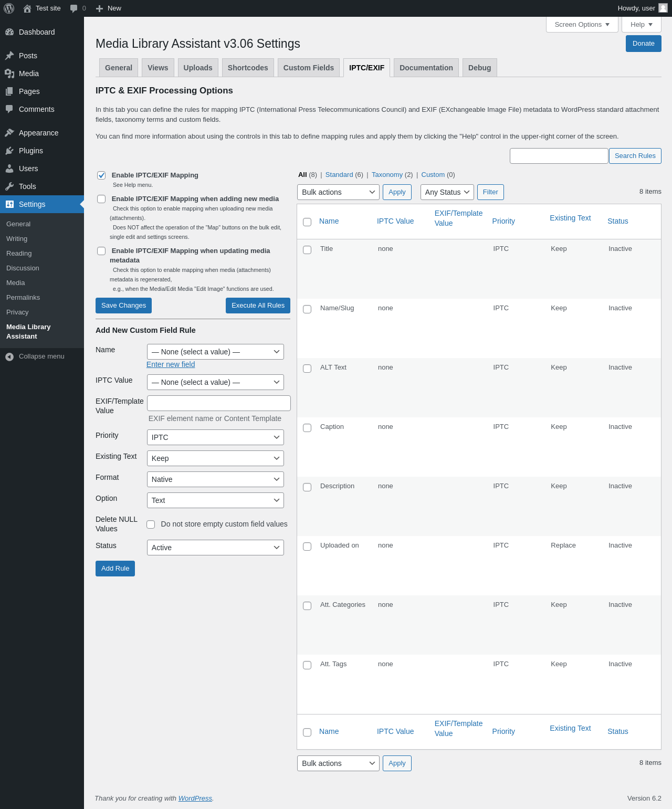Focus the EXIF/Template Value input field
Image resolution: width=672 pixels, height=809 pixels.
click(x=219, y=403)
